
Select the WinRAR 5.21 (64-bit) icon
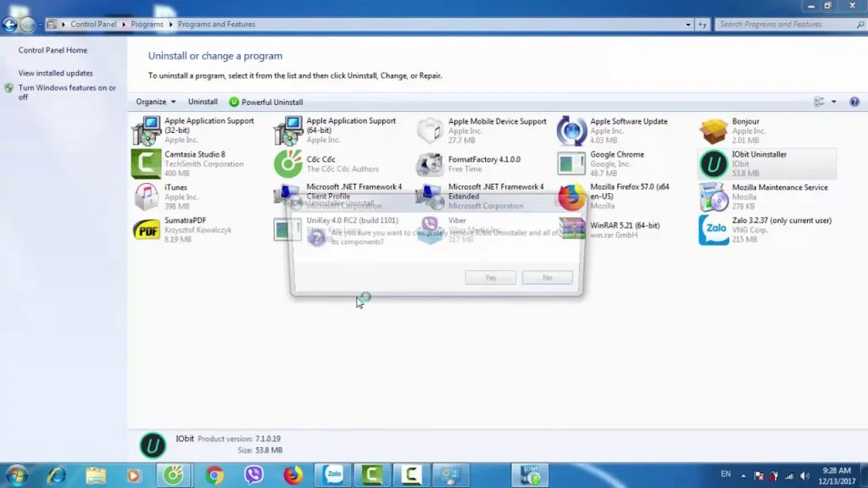[571, 229]
